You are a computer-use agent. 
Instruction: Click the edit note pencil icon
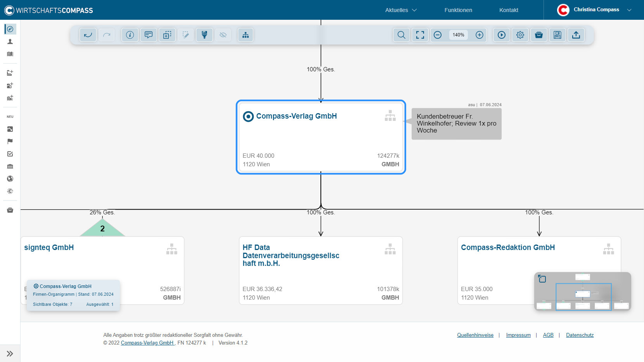(x=186, y=35)
